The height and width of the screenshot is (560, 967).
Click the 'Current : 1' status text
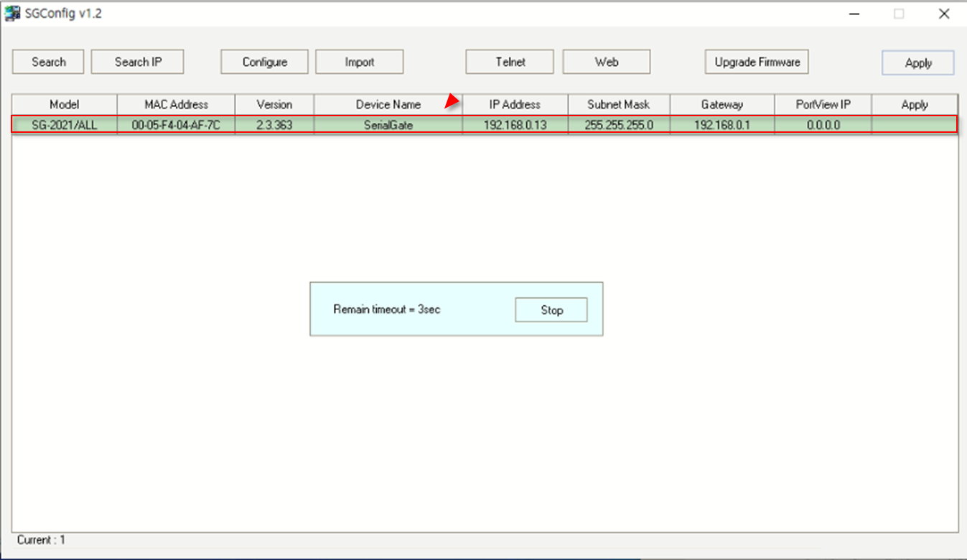click(x=41, y=540)
